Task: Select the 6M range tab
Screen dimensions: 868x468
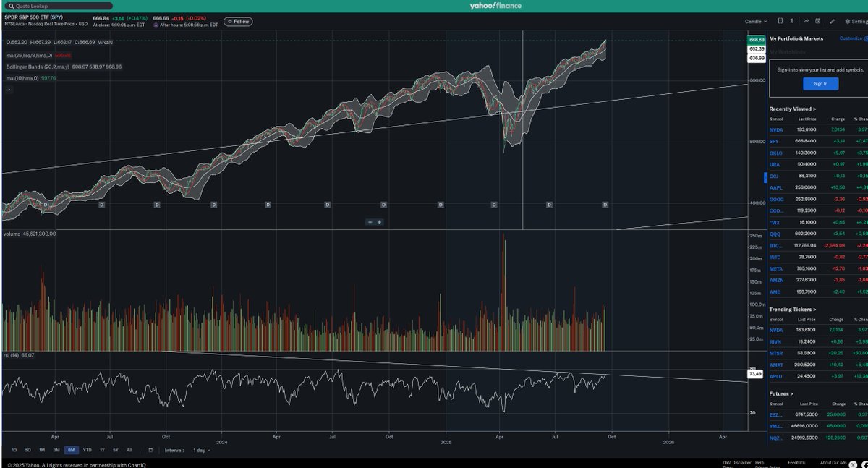Action: [x=72, y=450]
